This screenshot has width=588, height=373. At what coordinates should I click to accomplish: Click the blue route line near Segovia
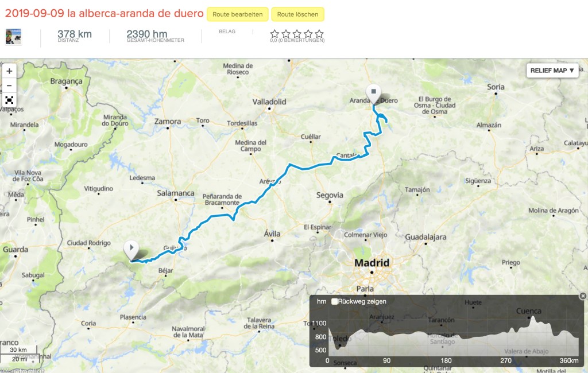point(310,168)
